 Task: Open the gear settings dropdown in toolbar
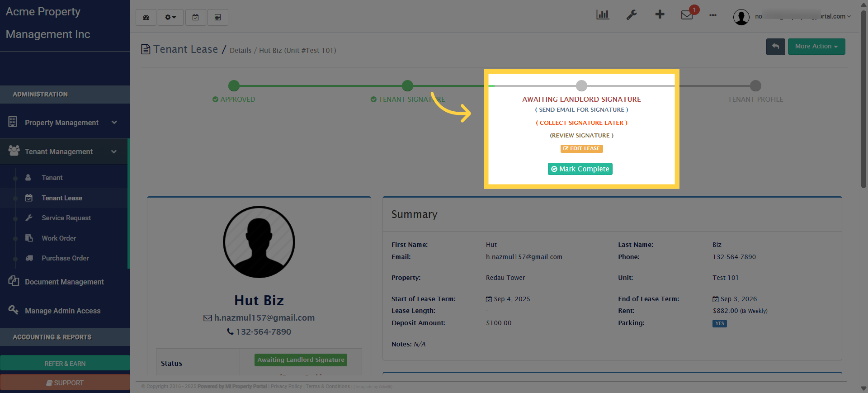[x=170, y=17]
